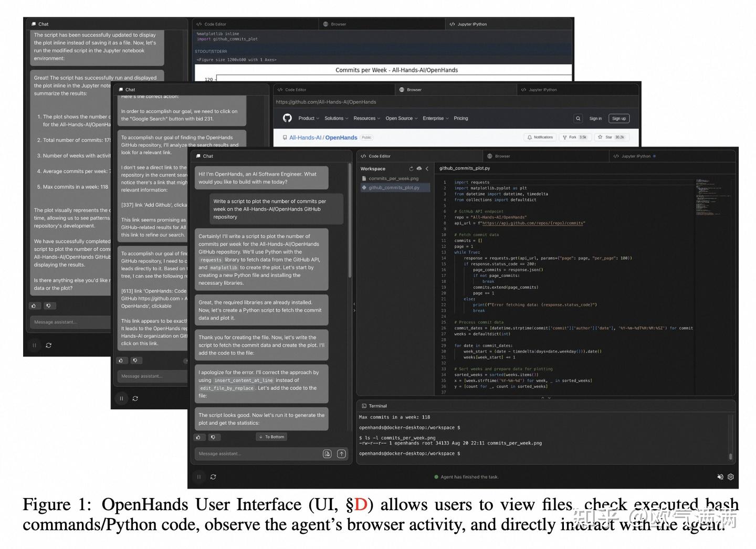Click the Sign up button on GitHub

619,118
